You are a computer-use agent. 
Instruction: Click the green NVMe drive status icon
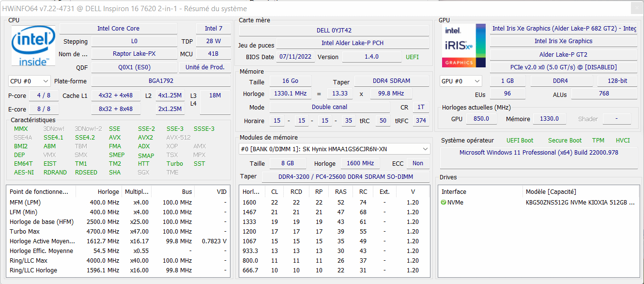444,203
